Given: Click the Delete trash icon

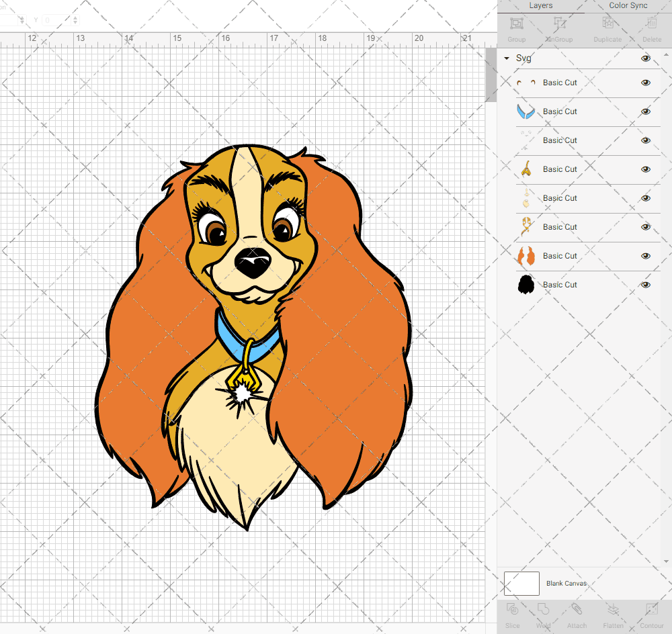Looking at the screenshot, I should click(x=652, y=23).
